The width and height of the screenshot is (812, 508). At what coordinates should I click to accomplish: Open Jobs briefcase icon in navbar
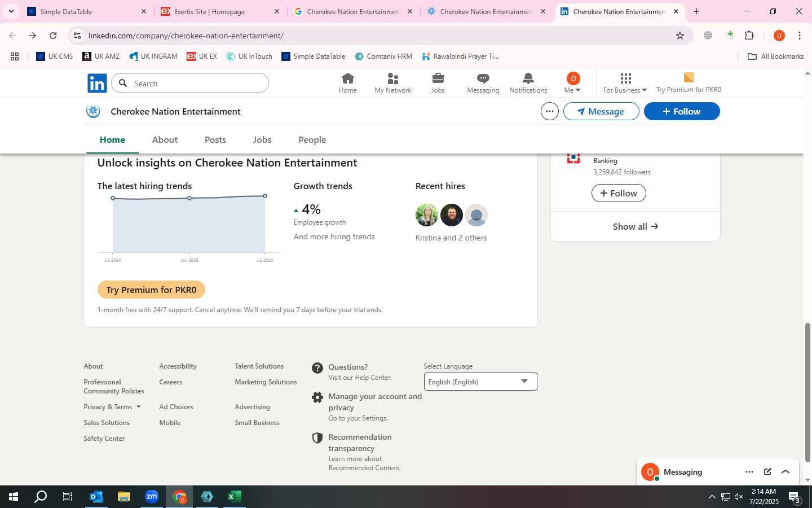tap(438, 83)
